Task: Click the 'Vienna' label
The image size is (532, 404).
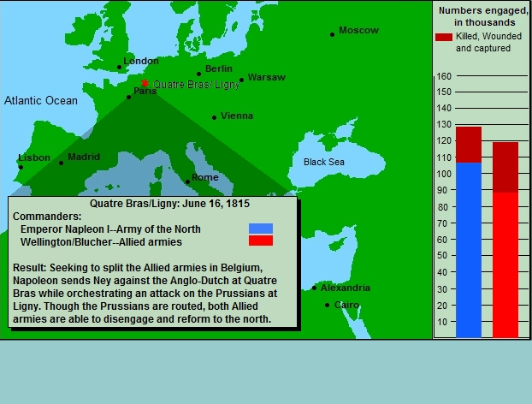Action: pos(237,116)
